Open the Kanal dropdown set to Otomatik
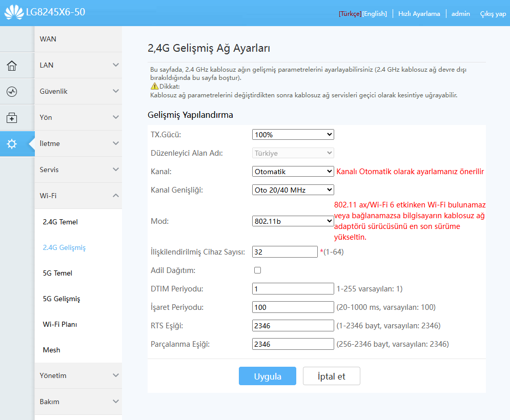 point(293,171)
